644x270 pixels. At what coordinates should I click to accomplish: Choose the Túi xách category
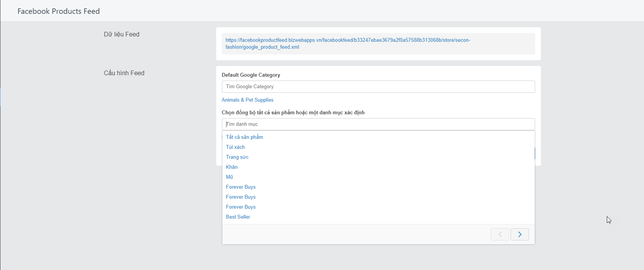(235, 147)
